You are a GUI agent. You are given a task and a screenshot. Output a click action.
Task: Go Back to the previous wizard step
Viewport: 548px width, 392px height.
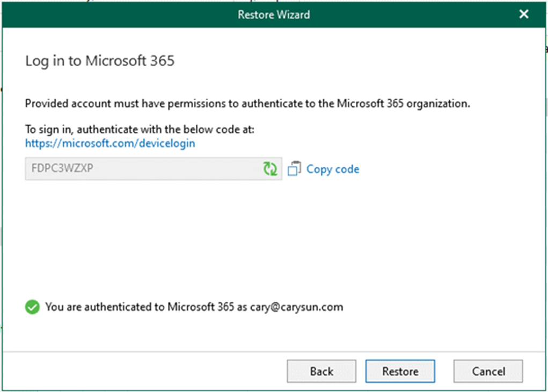(322, 372)
